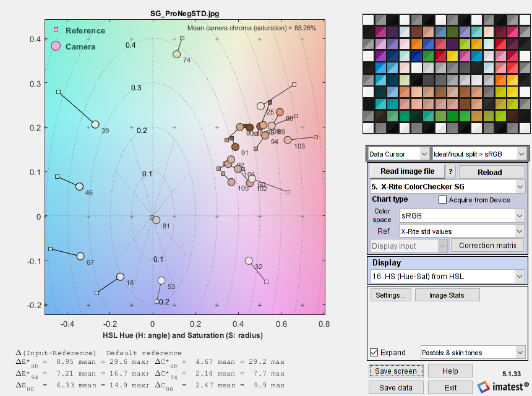
Task: Expand the Pastels & skin tones dropdown
Action: point(473,353)
